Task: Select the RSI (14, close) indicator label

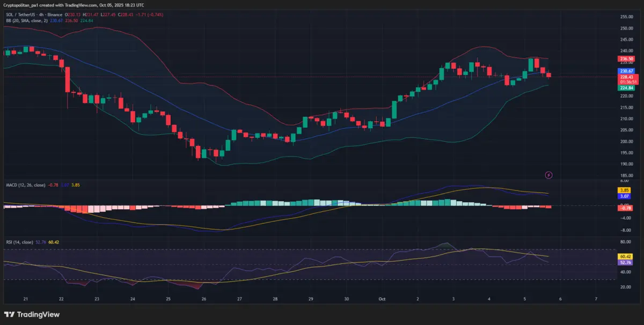Action: [18, 242]
